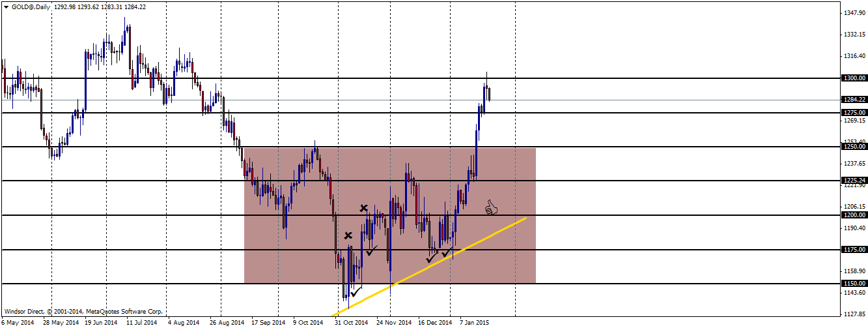
Task: Select the 1275.00 level label on price axis
Action: point(854,112)
